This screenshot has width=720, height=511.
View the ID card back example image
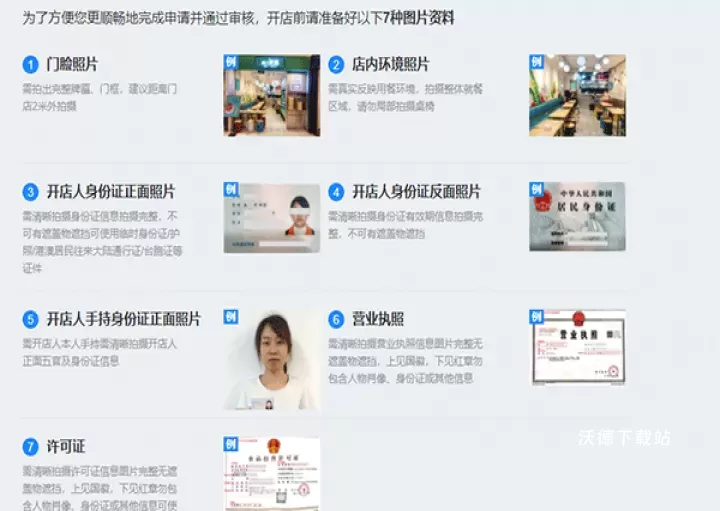(x=577, y=217)
